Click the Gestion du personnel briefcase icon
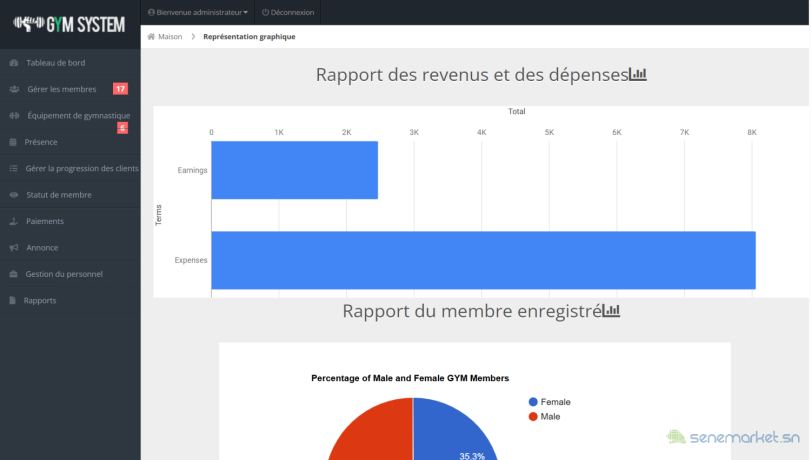Screen dimensions: 811x460 point(13,274)
